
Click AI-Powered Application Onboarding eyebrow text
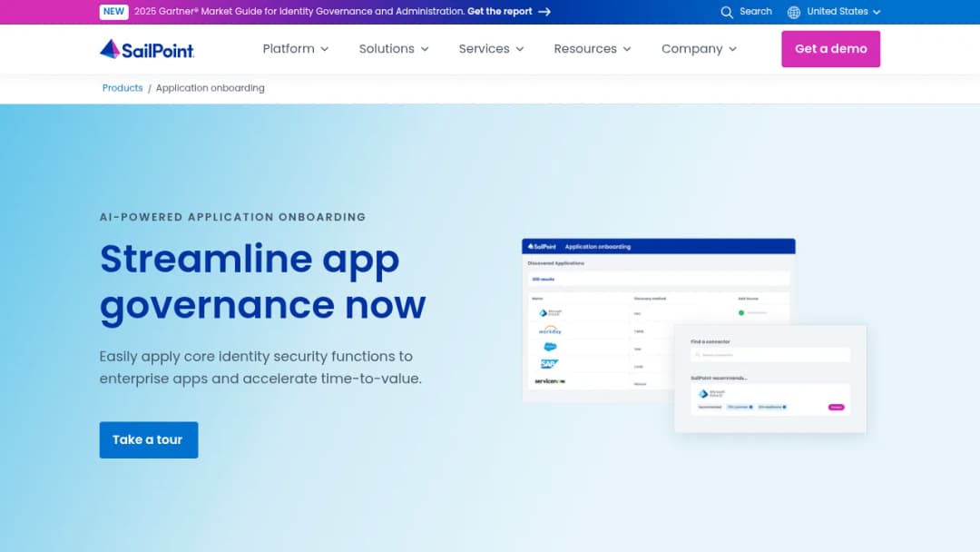(232, 217)
